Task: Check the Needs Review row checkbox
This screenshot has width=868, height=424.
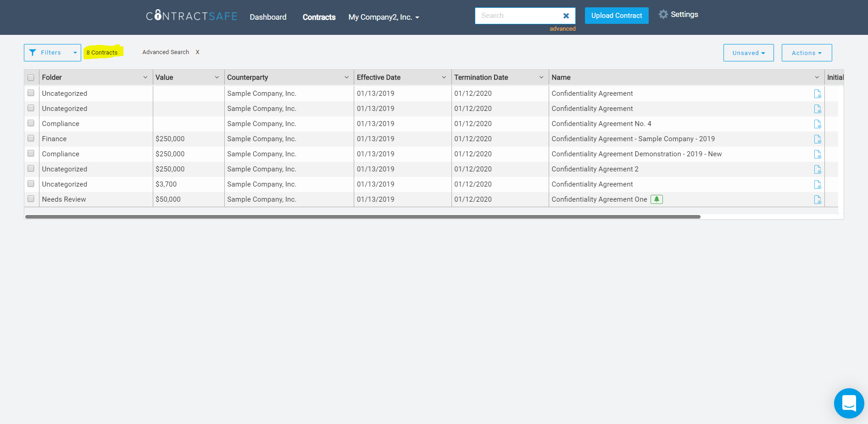Action: (x=31, y=199)
